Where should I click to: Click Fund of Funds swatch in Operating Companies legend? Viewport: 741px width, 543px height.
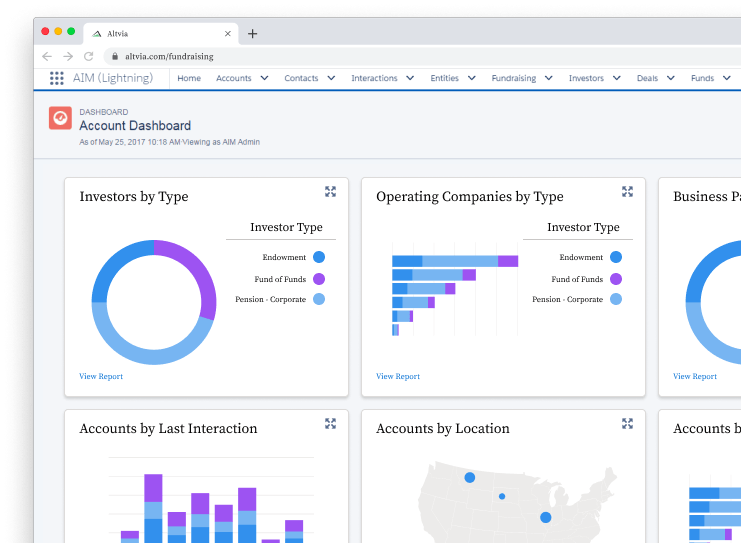tap(616, 279)
